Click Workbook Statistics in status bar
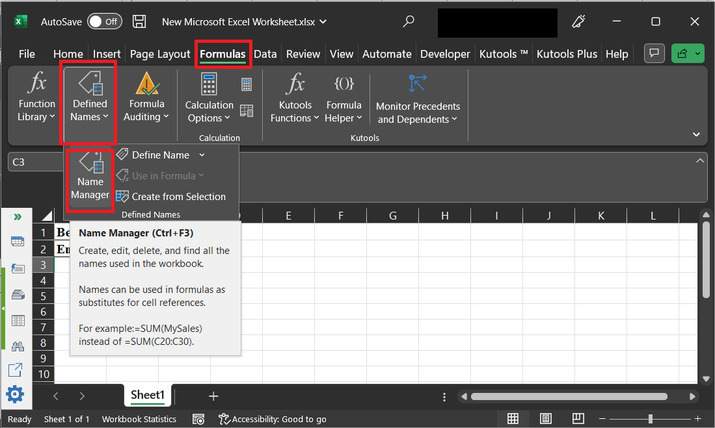The image size is (715, 428). click(139, 419)
